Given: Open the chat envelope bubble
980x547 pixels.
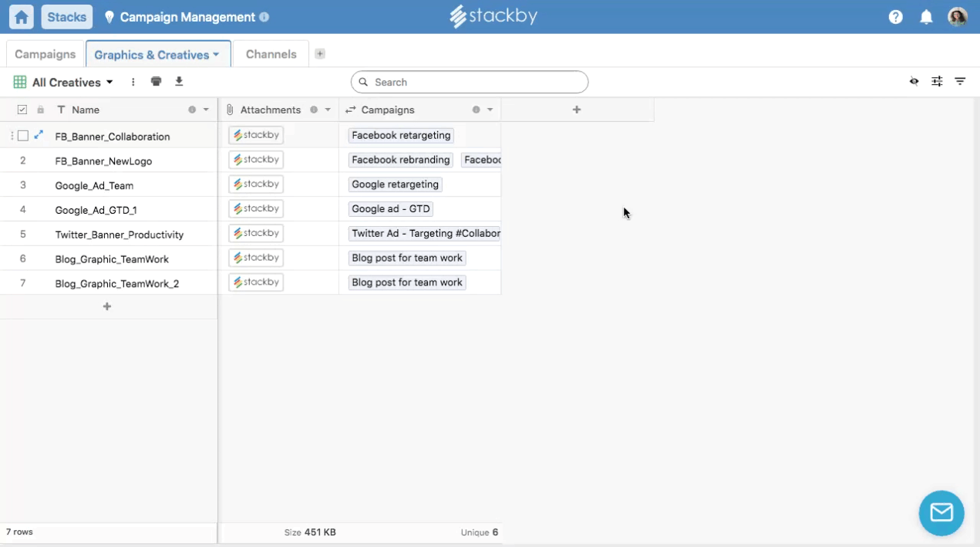Looking at the screenshot, I should click(941, 513).
